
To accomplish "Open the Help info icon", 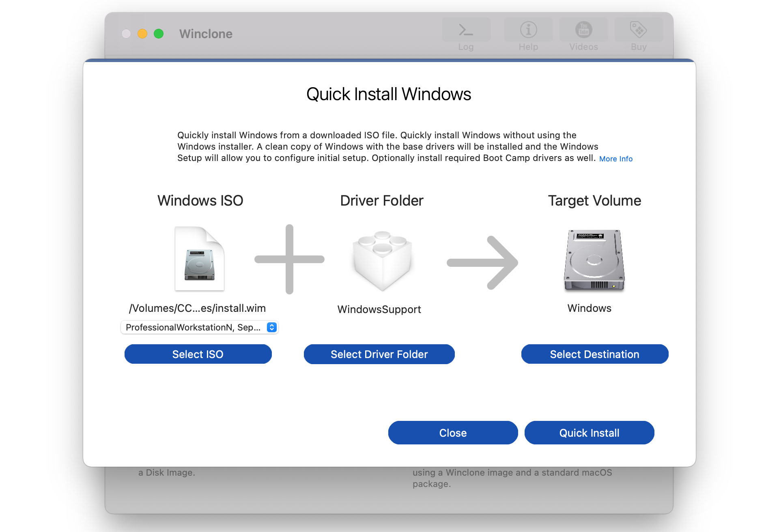I will (x=528, y=30).
